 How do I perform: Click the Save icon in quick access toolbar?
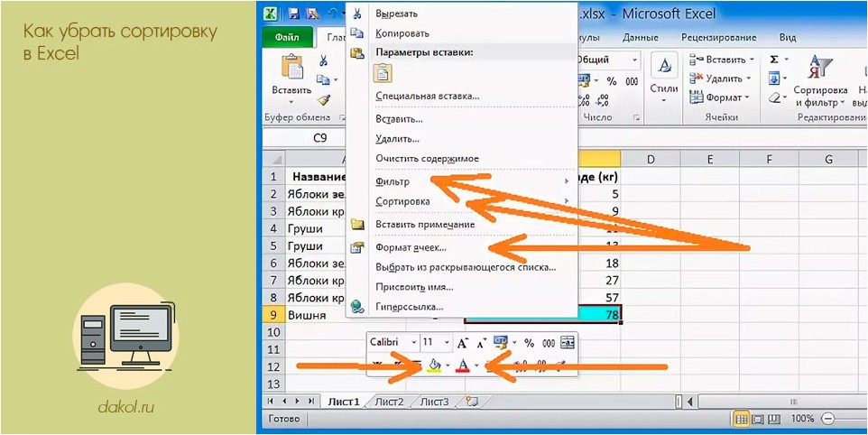[294, 14]
